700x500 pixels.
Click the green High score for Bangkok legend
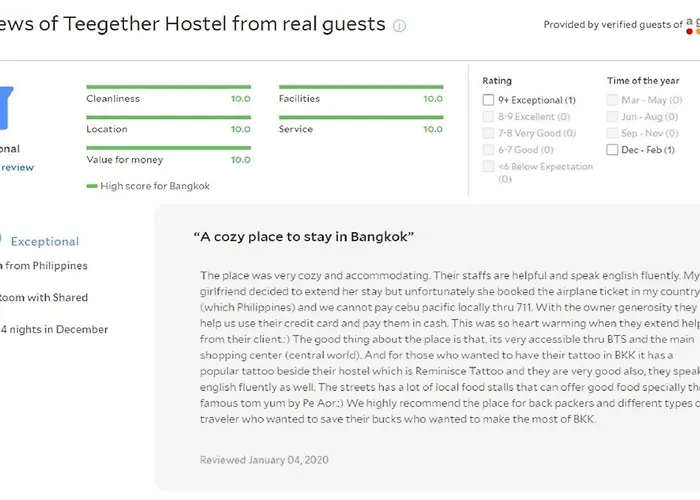(x=148, y=186)
